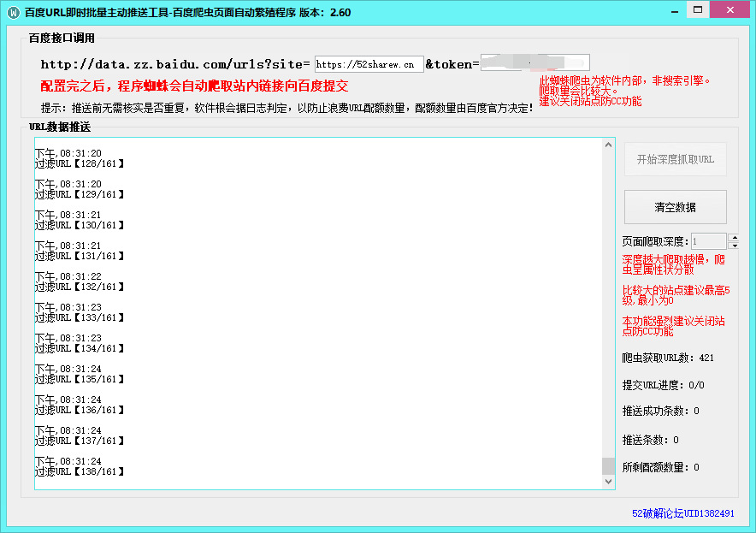Click red note 深度越大爬取越慢

click(x=673, y=264)
